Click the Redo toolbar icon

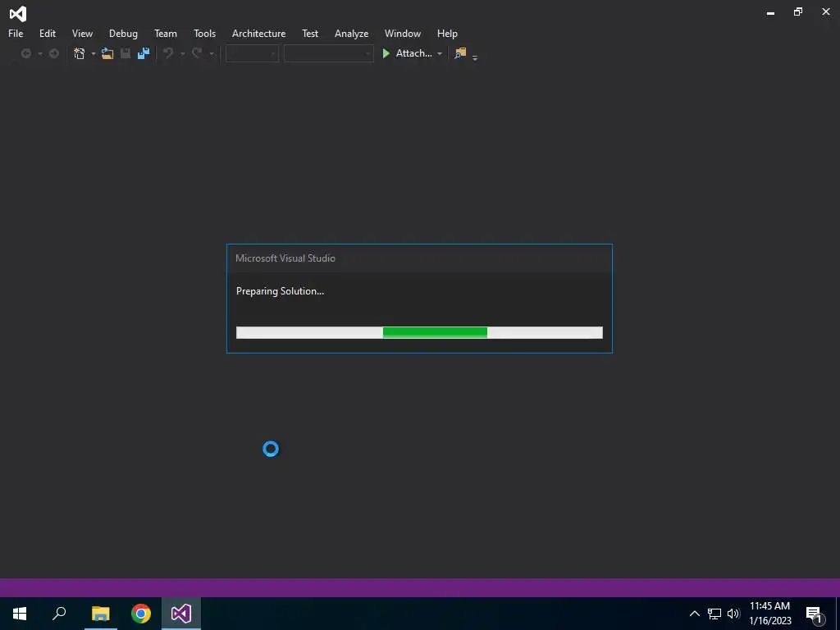pyautogui.click(x=197, y=53)
